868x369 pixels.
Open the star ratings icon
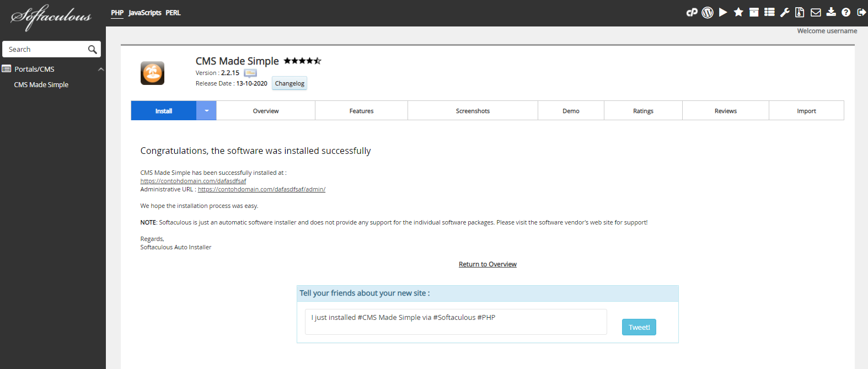[x=738, y=12]
